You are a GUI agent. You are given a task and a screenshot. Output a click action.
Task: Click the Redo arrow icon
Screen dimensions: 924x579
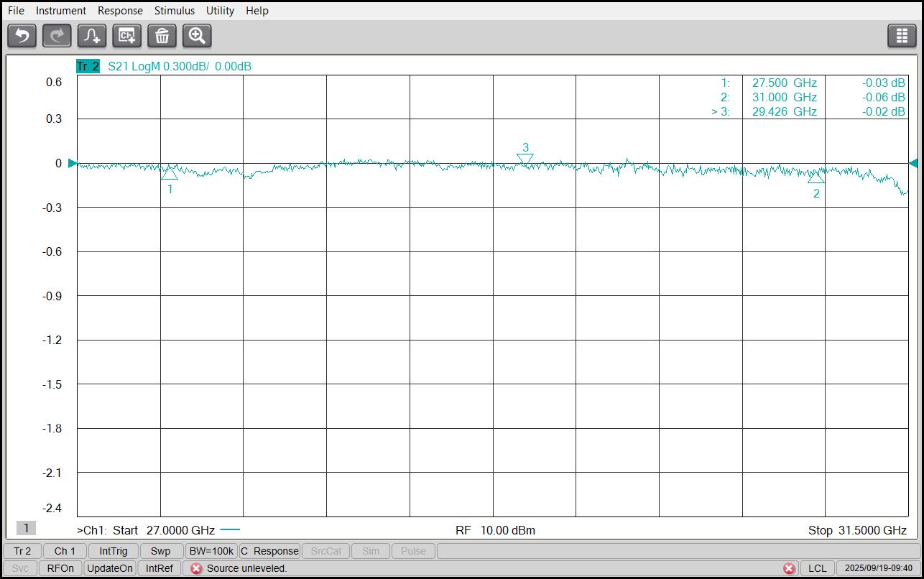pos(57,35)
